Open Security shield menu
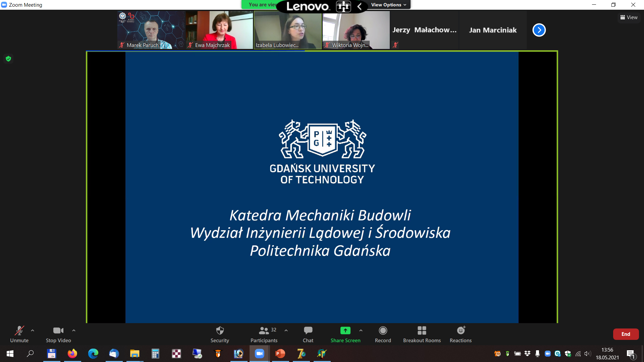This screenshot has height=362, width=644. pos(220,334)
